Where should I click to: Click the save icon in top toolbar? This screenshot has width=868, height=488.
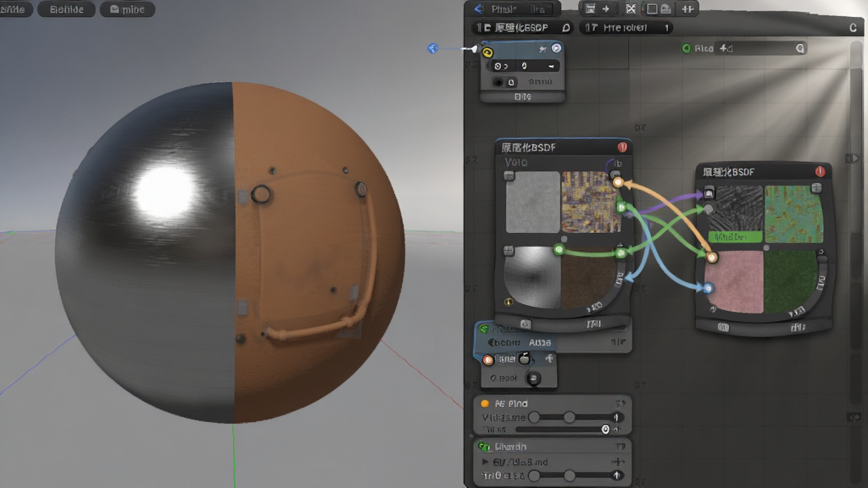point(590,8)
